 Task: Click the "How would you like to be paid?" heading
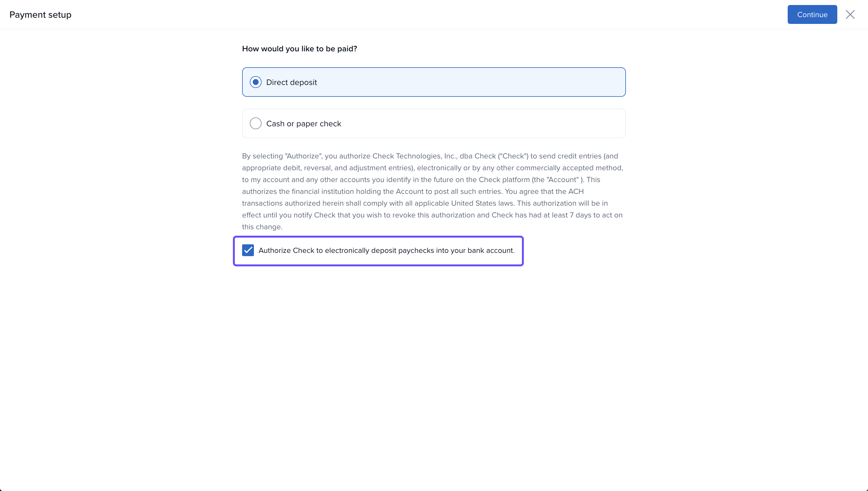click(299, 49)
